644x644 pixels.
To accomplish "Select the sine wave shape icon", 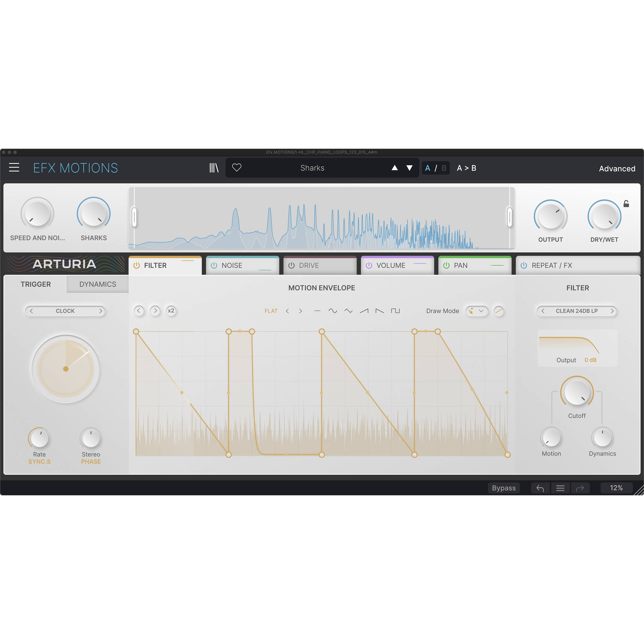I will point(333,311).
